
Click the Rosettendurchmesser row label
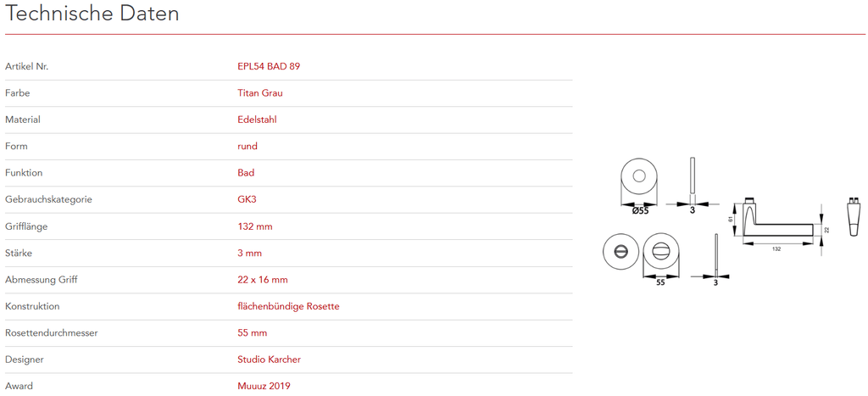(52, 333)
